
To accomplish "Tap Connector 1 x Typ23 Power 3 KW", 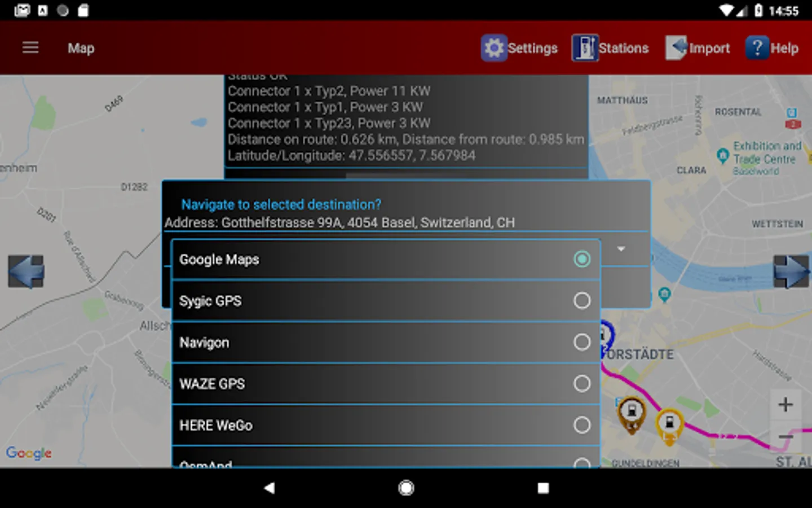I will (x=329, y=123).
